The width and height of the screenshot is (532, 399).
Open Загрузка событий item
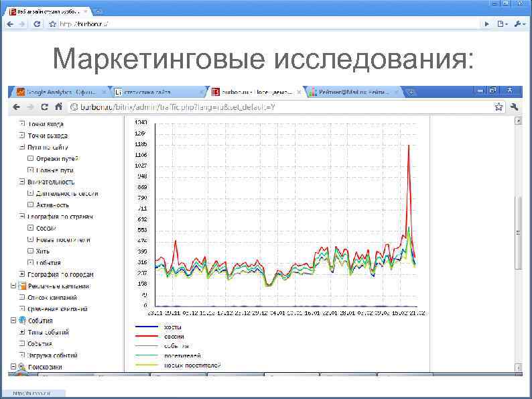click(52, 355)
